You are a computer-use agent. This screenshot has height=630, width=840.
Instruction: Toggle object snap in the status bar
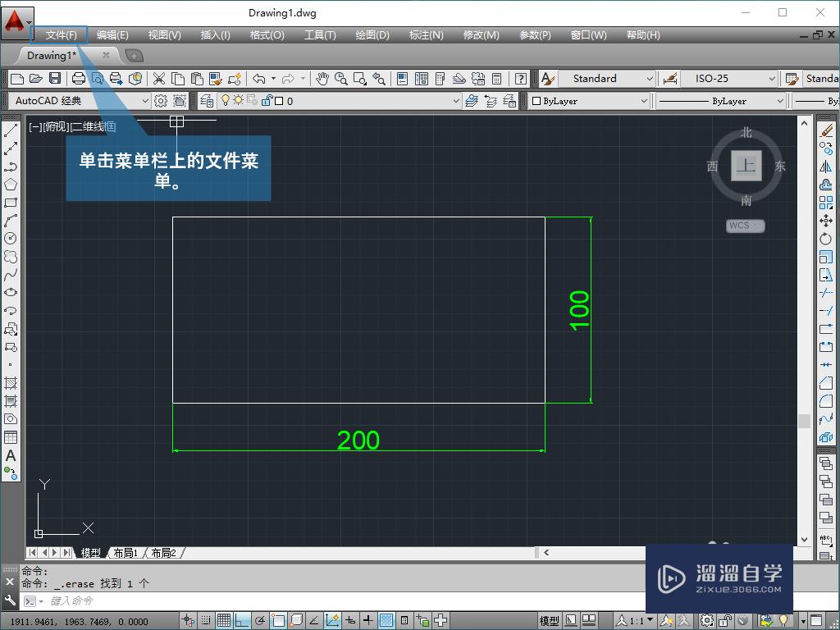pyautogui.click(x=278, y=619)
